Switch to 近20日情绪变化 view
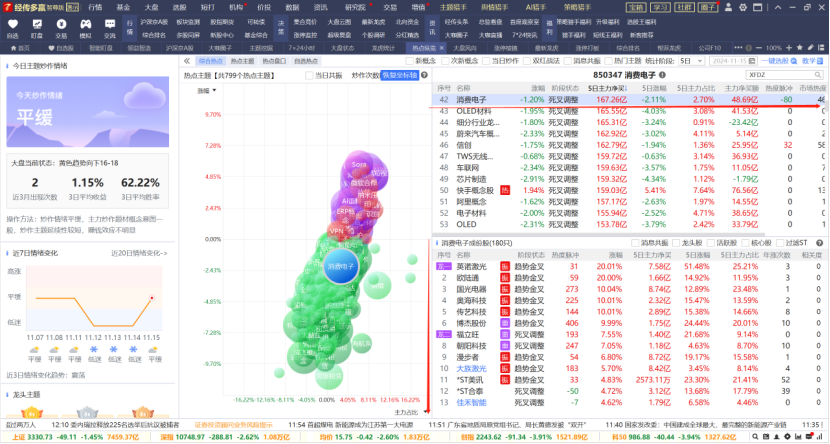Viewport: 830px width, 444px height. [139, 253]
